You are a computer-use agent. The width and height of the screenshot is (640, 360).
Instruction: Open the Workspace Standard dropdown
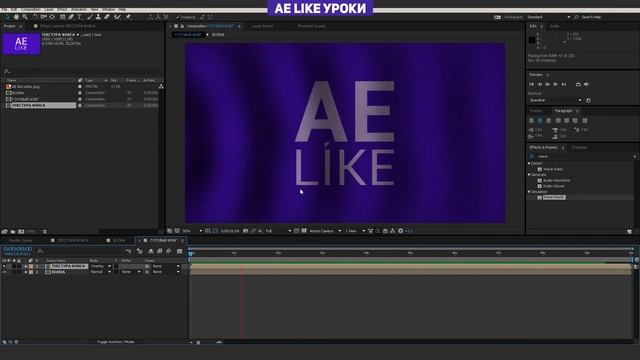pyautogui.click(x=548, y=17)
